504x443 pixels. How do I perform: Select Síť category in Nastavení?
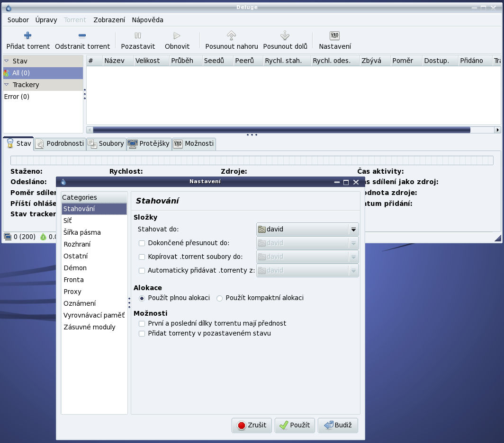coord(94,221)
